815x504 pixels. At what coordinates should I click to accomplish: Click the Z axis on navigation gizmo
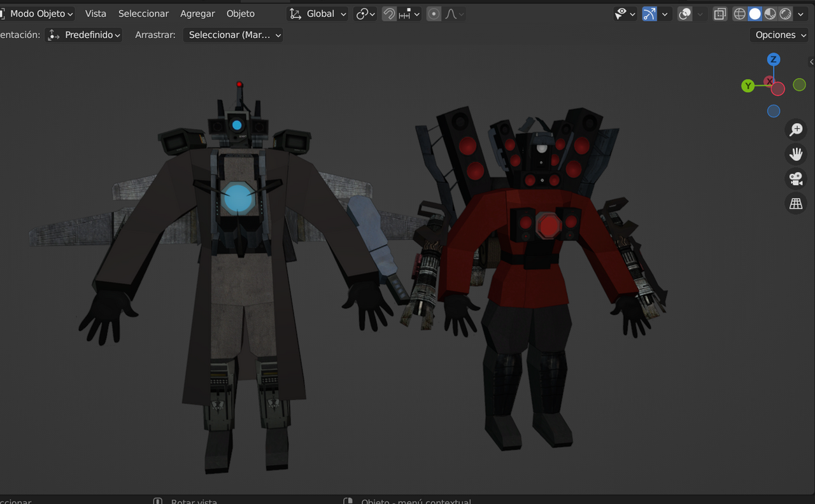click(774, 59)
